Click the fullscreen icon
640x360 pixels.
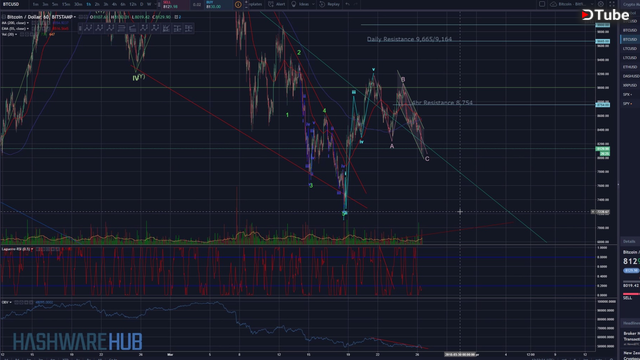coord(612,4)
